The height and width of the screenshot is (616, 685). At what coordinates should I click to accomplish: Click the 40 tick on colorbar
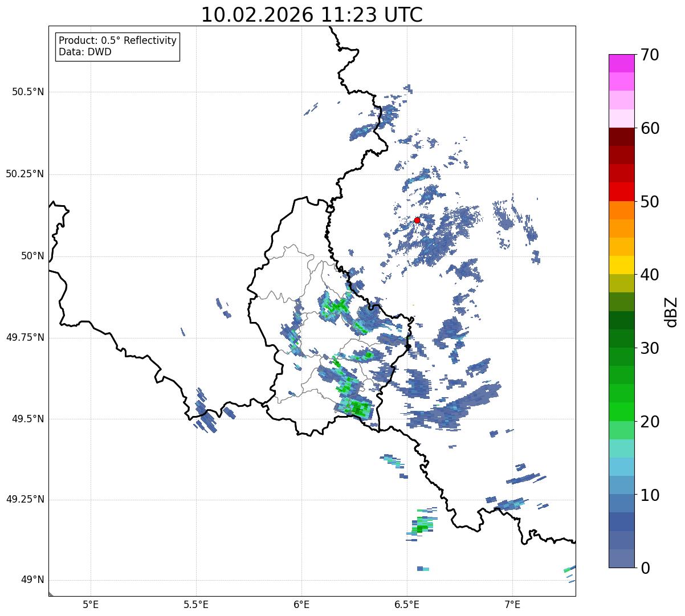(650, 275)
